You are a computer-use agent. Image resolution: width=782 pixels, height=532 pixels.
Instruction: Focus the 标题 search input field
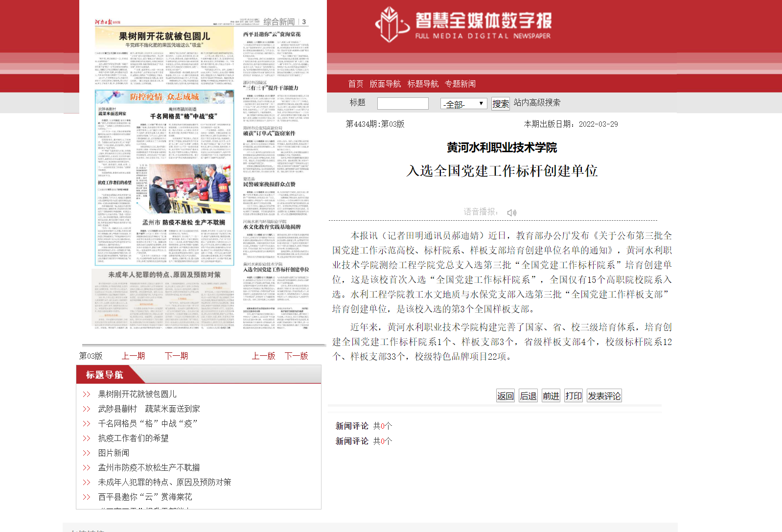(x=403, y=103)
